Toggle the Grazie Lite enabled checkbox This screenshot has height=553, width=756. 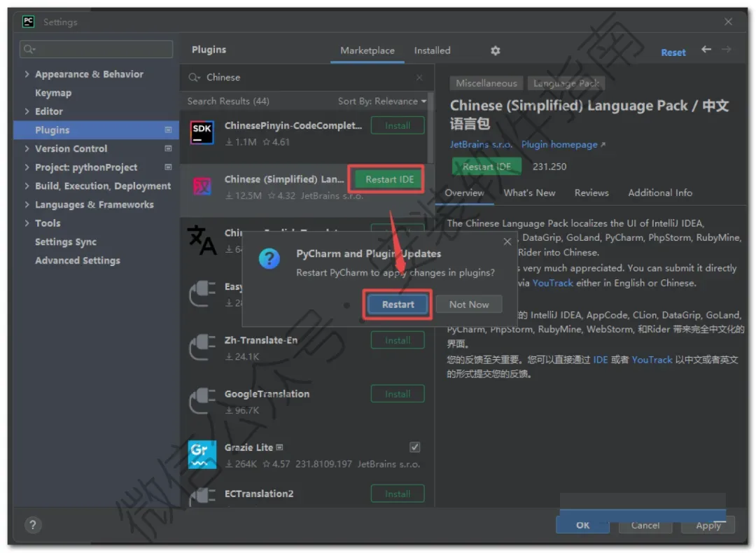coord(414,447)
